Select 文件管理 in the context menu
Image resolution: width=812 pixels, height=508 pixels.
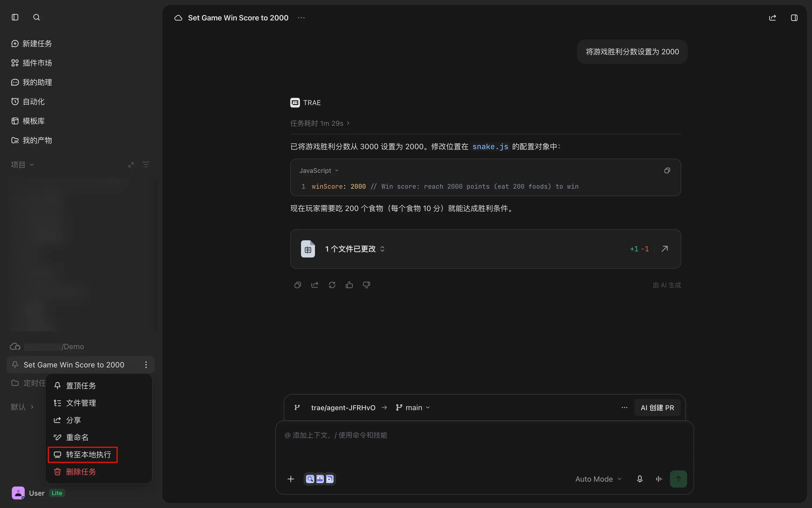tap(99, 403)
